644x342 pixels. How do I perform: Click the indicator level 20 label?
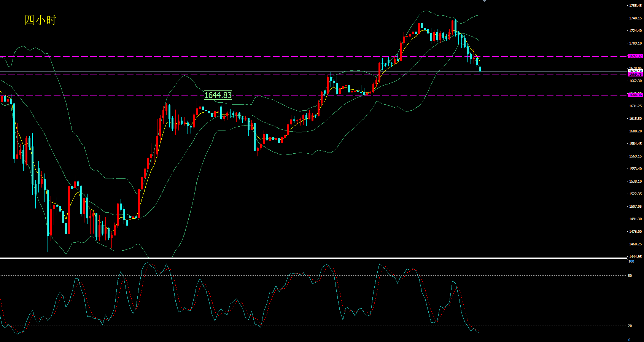tap(630, 326)
